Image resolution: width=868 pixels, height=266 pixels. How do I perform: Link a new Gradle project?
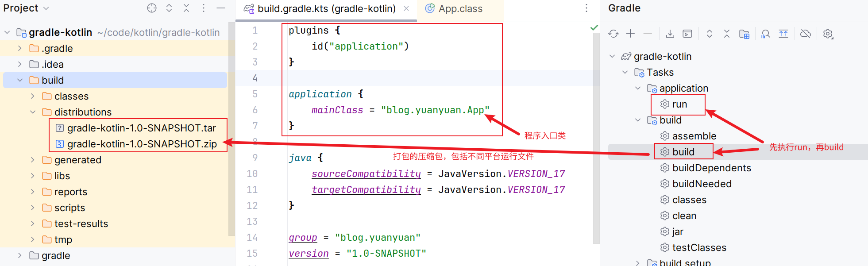(x=630, y=34)
